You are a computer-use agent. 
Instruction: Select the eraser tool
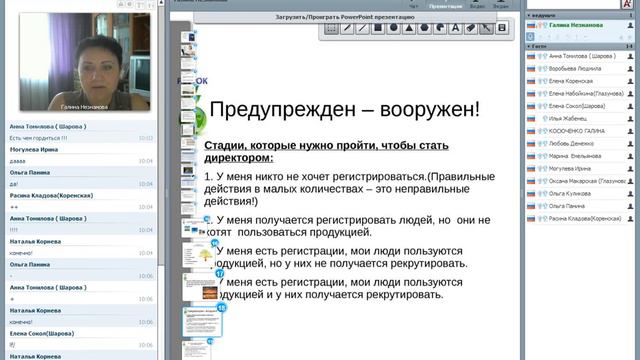click(471, 28)
